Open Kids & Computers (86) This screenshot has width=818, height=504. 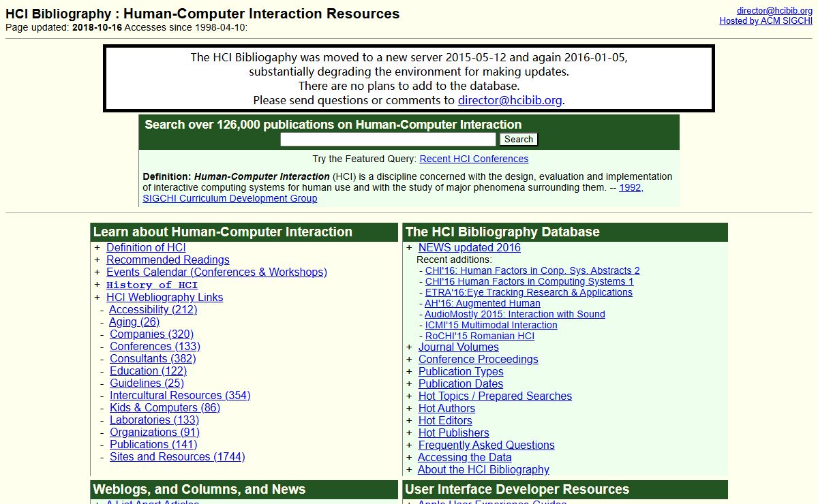tap(165, 408)
